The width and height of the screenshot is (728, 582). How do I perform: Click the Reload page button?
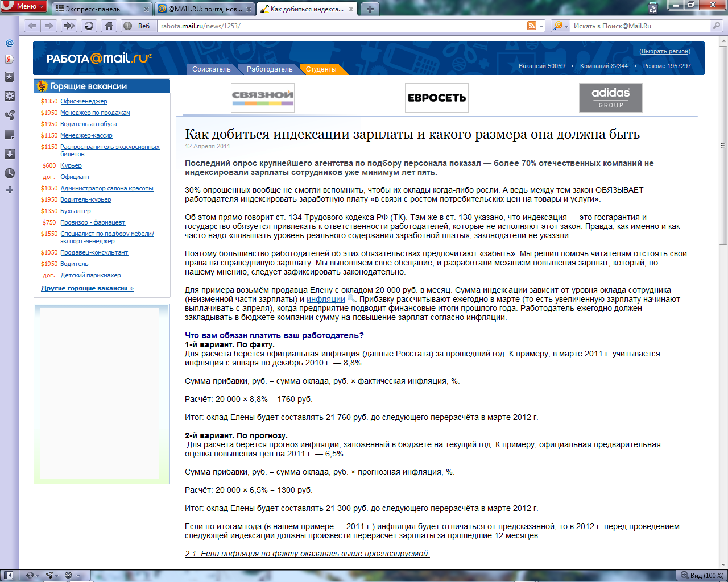point(88,26)
